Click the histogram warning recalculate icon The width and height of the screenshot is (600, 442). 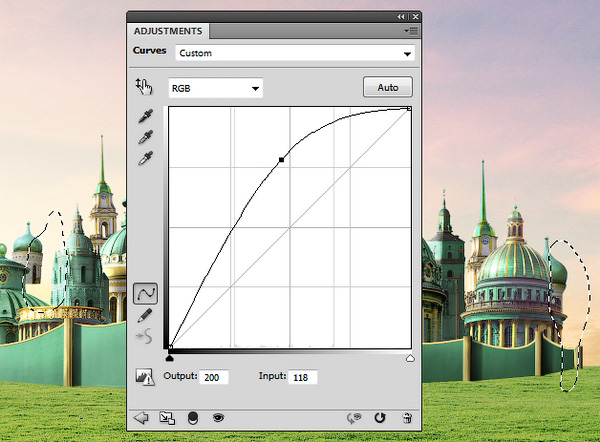pyautogui.click(x=145, y=377)
